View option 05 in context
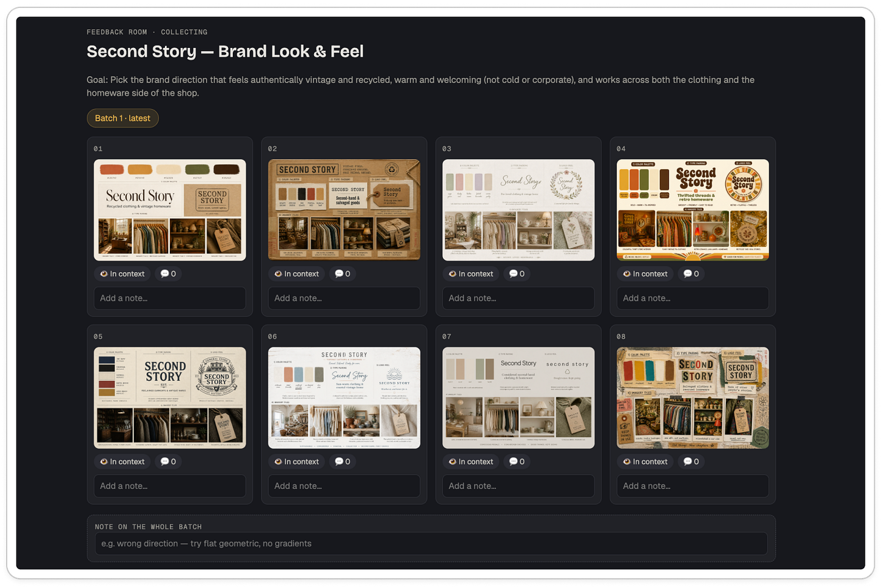The image size is (883, 588). [x=123, y=462]
